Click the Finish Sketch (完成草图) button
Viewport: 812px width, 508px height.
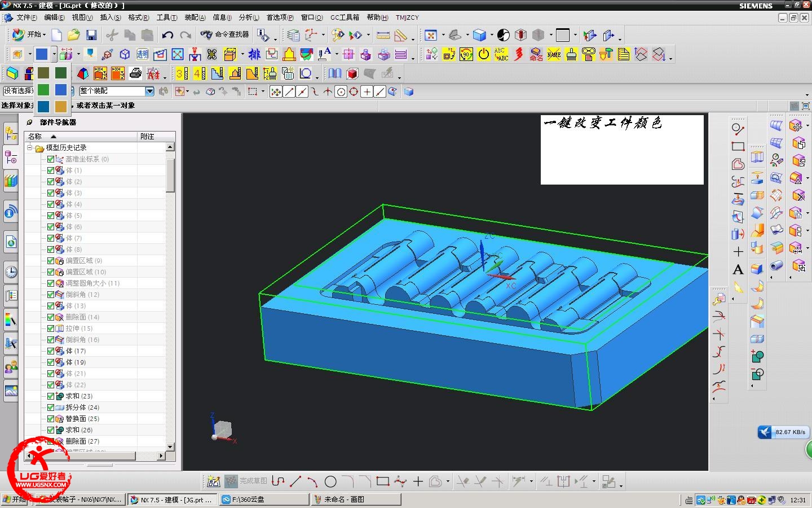pyautogui.click(x=246, y=481)
